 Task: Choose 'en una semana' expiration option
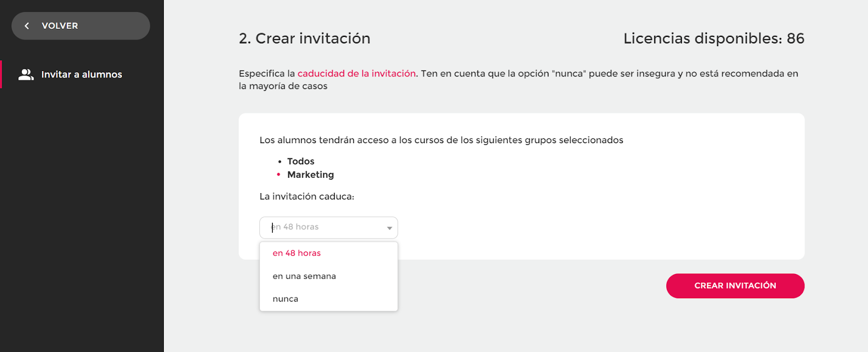point(304,276)
